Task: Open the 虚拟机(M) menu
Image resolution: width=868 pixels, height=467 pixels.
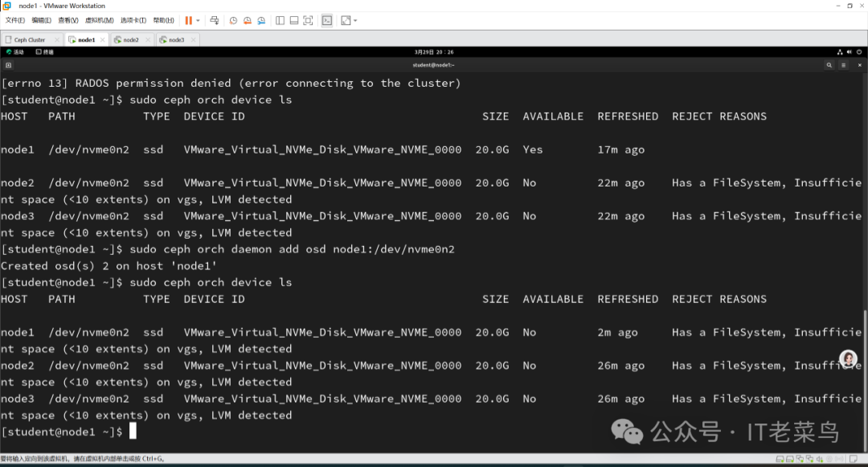Action: pyautogui.click(x=100, y=20)
